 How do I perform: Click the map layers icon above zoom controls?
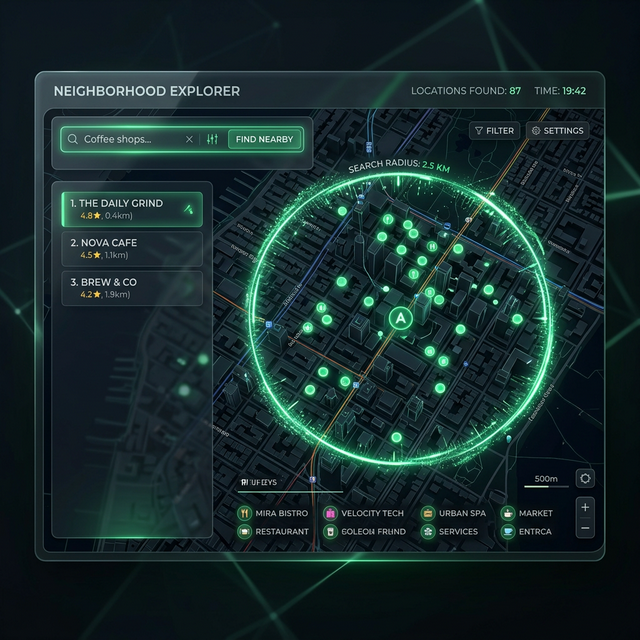point(585,478)
